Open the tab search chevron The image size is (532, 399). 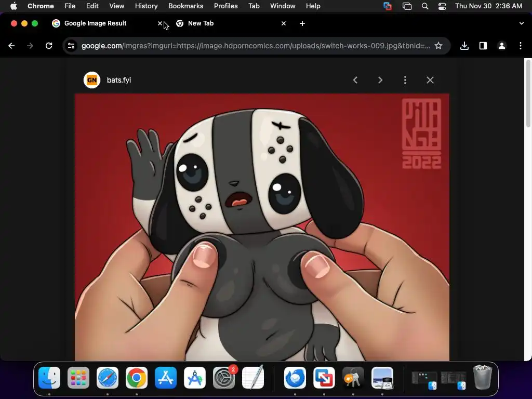coord(522,23)
